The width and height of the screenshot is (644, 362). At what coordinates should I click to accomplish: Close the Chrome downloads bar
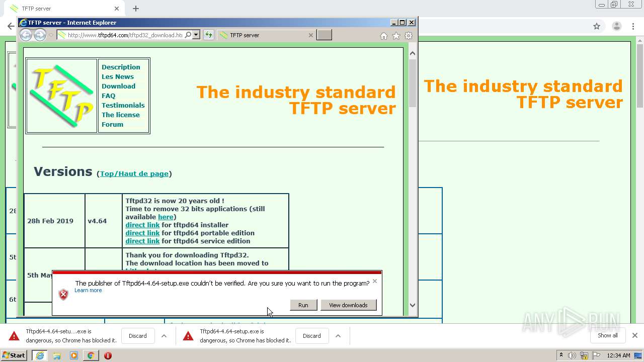point(635,335)
